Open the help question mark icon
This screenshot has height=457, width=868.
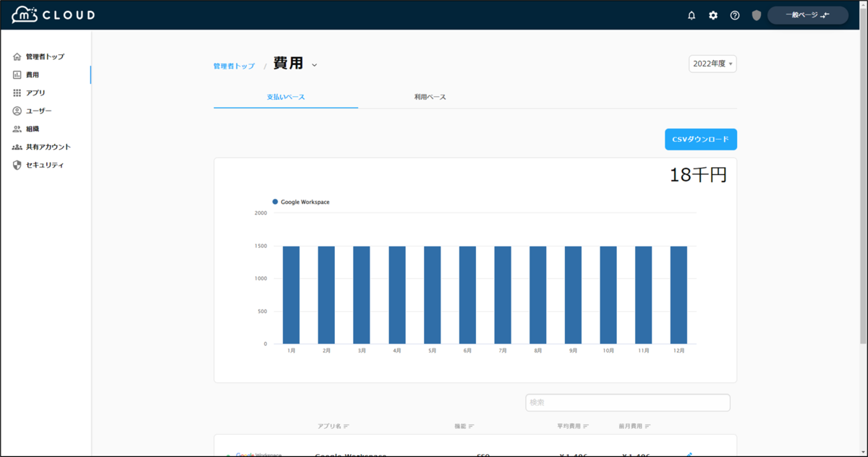click(735, 15)
